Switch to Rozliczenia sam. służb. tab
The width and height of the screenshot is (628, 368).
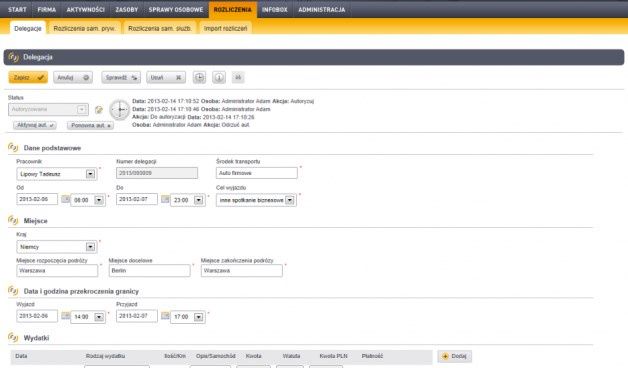click(x=160, y=28)
